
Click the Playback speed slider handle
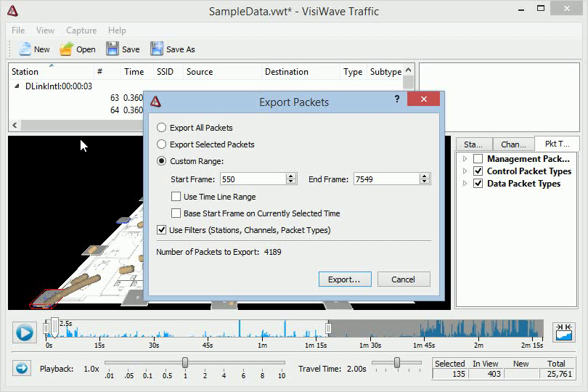click(x=185, y=362)
